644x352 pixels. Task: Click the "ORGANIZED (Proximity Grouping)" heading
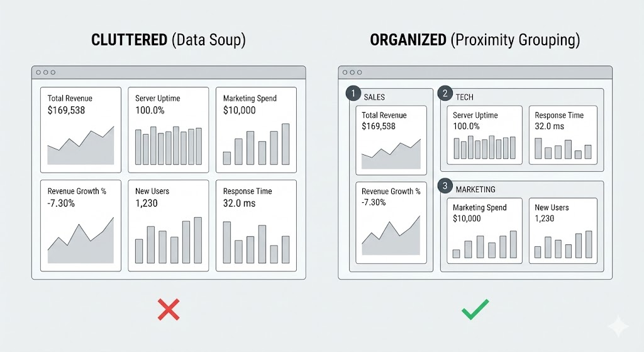pyautogui.click(x=475, y=40)
